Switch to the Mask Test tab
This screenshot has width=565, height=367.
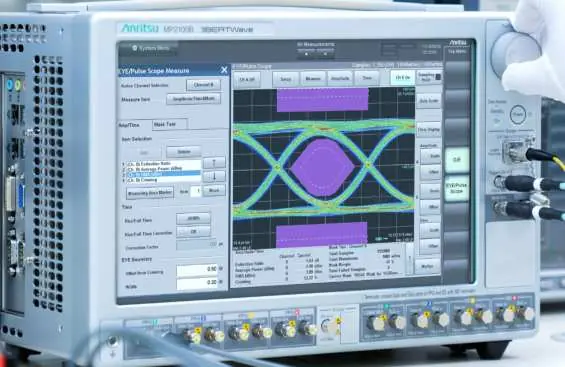point(169,124)
